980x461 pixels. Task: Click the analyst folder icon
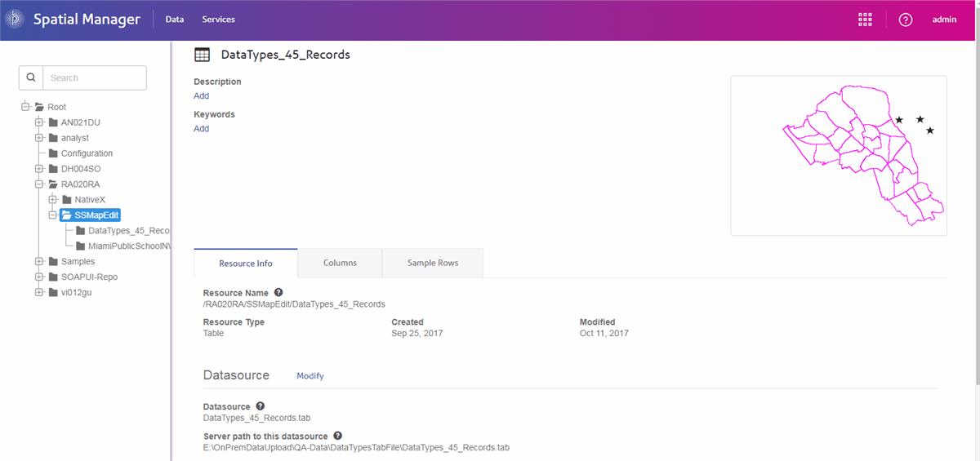(53, 138)
